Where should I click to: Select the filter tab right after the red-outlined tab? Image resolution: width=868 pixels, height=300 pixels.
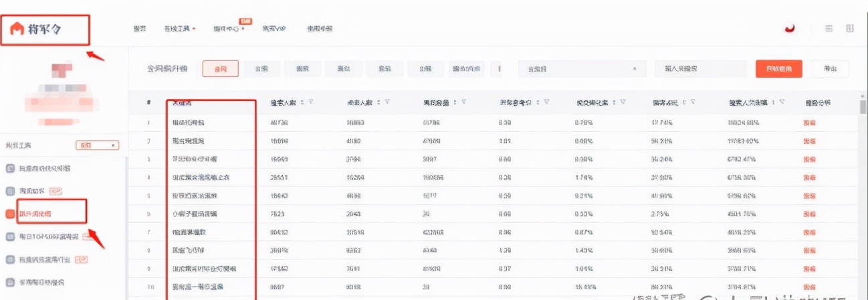pos(261,69)
